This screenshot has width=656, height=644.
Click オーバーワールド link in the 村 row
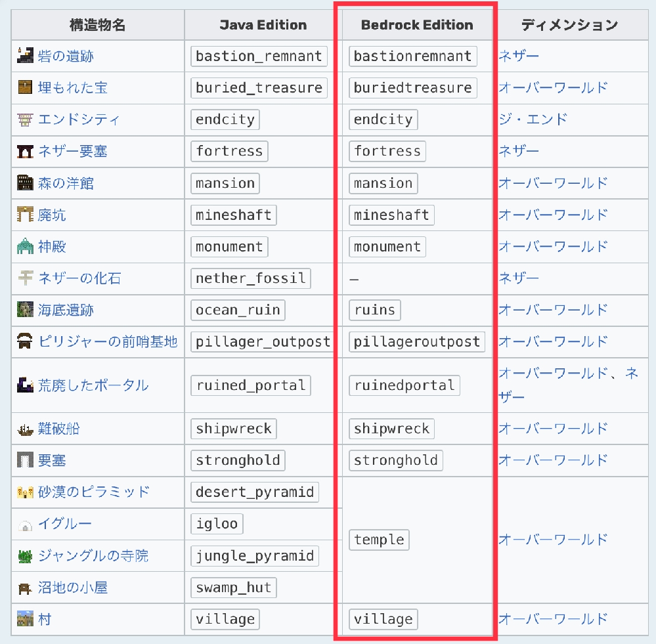point(553,619)
